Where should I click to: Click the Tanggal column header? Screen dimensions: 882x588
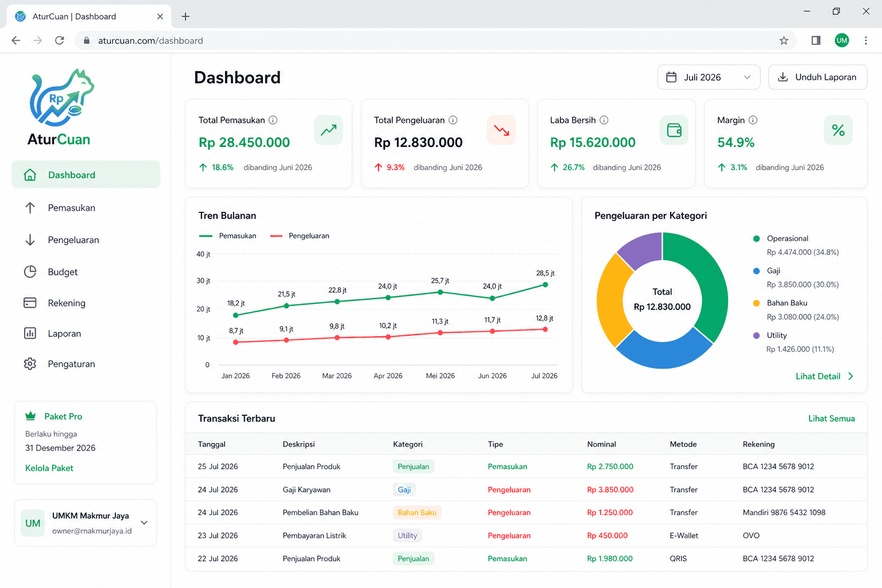tap(212, 444)
